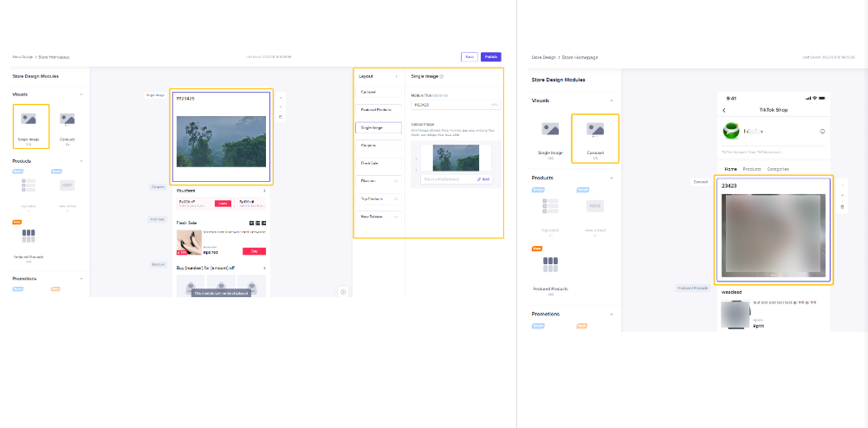This screenshot has width=868, height=428.
Task: Select Featured Products module in left screenshot
Action: point(29,237)
